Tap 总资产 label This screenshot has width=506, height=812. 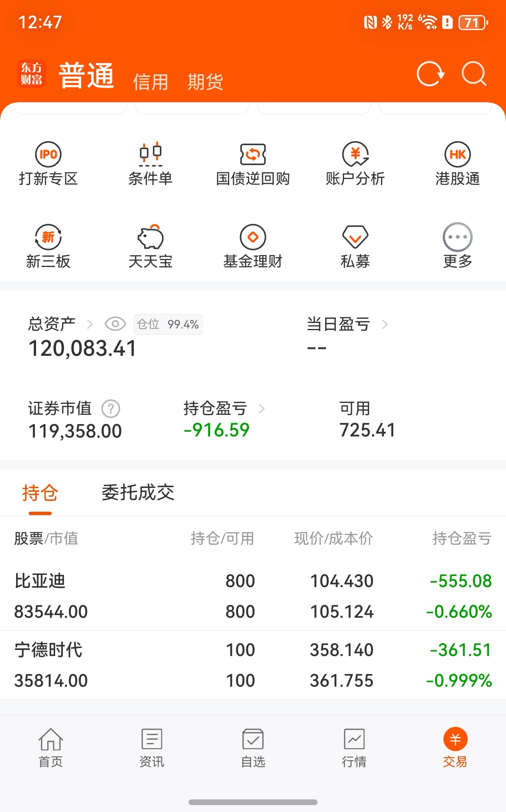pyautogui.click(x=52, y=324)
